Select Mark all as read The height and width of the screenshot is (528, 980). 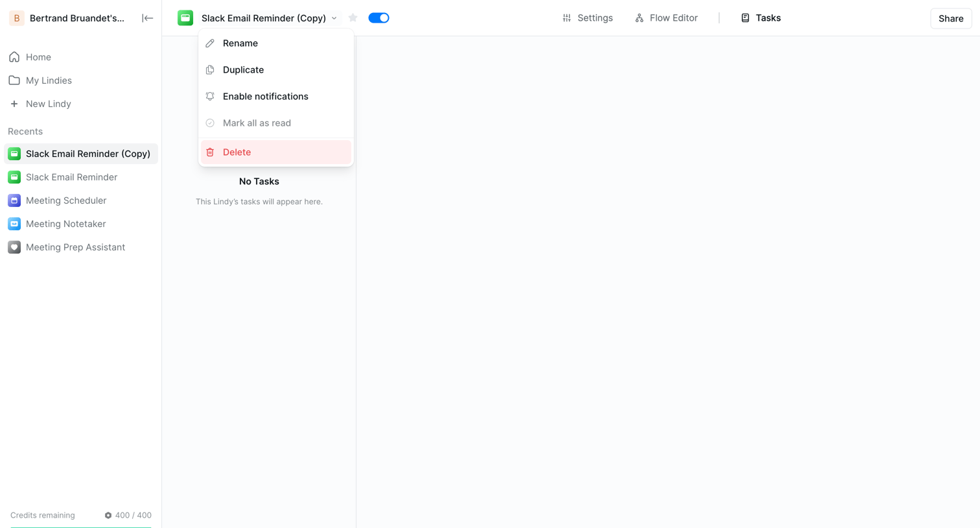pos(276,123)
